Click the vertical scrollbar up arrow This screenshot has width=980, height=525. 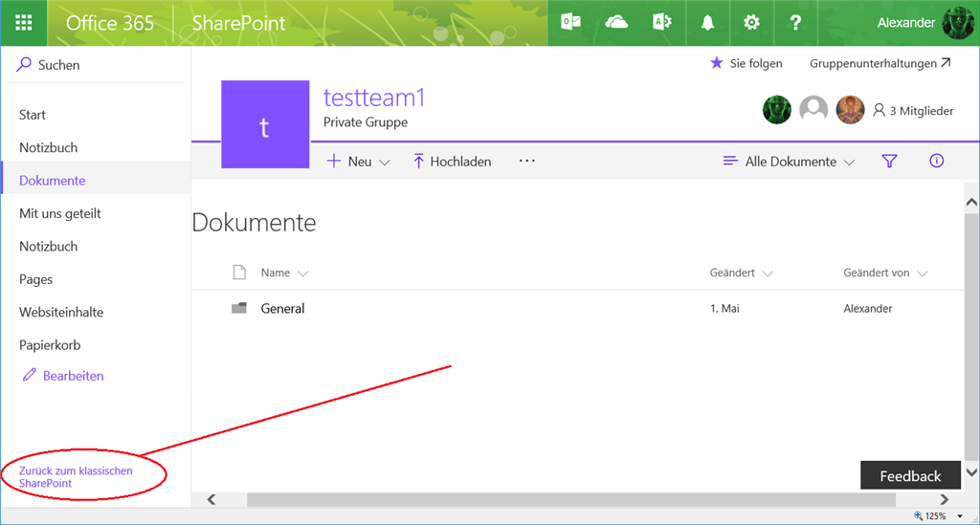[x=971, y=202]
